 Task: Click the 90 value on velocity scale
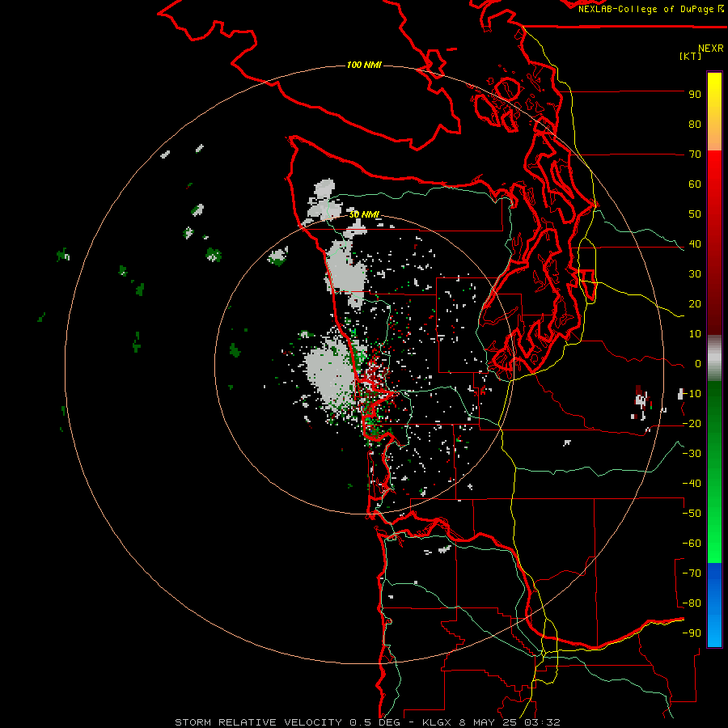coord(695,95)
